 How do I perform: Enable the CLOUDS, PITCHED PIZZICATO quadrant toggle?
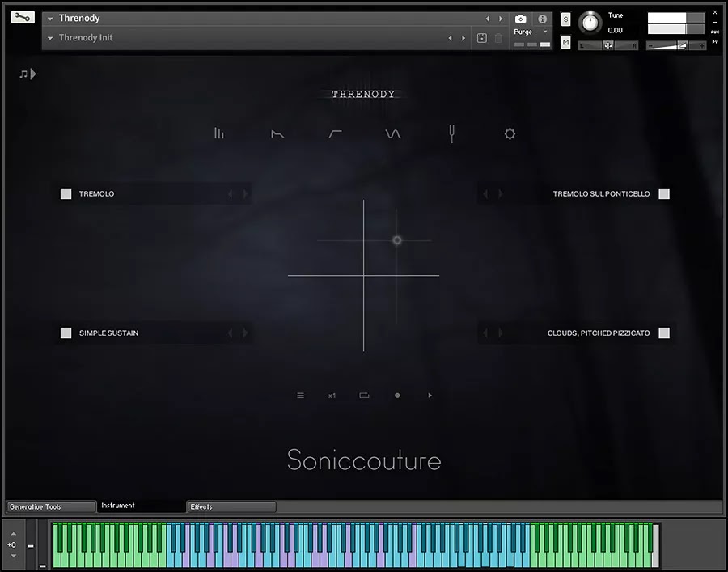coord(663,333)
